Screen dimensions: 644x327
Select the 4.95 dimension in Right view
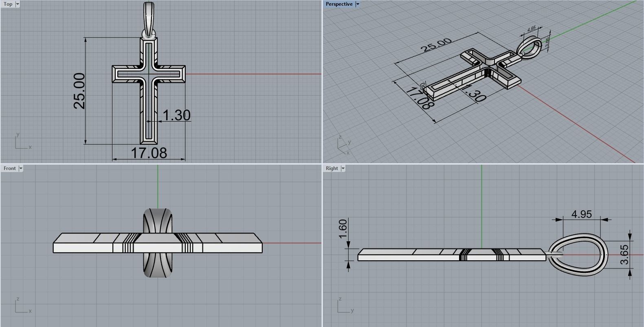(x=581, y=214)
